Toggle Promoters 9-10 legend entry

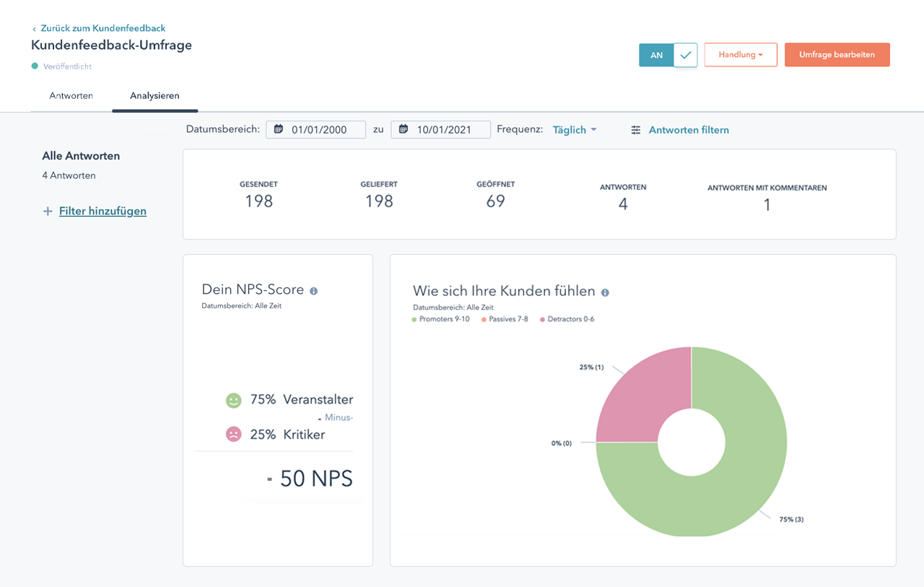(x=440, y=319)
